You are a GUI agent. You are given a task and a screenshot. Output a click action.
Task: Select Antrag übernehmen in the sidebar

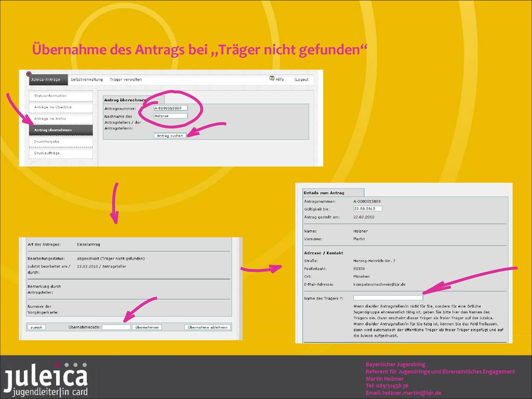pyautogui.click(x=61, y=130)
